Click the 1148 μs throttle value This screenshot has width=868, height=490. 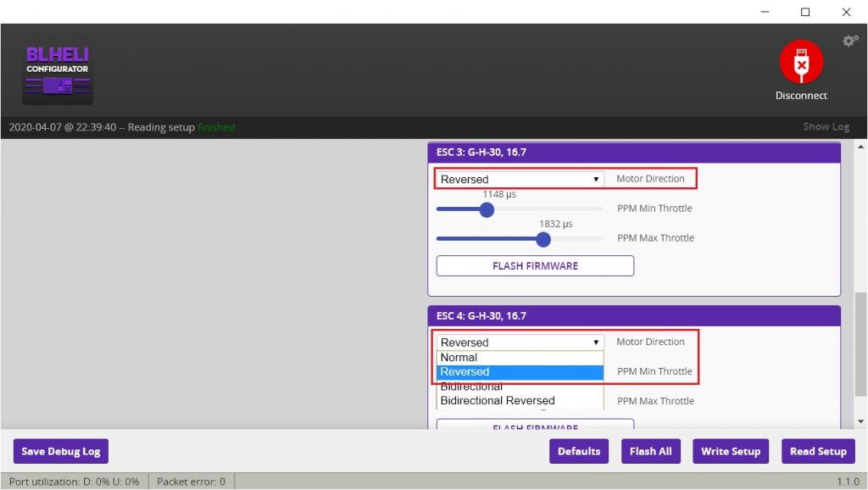499,194
